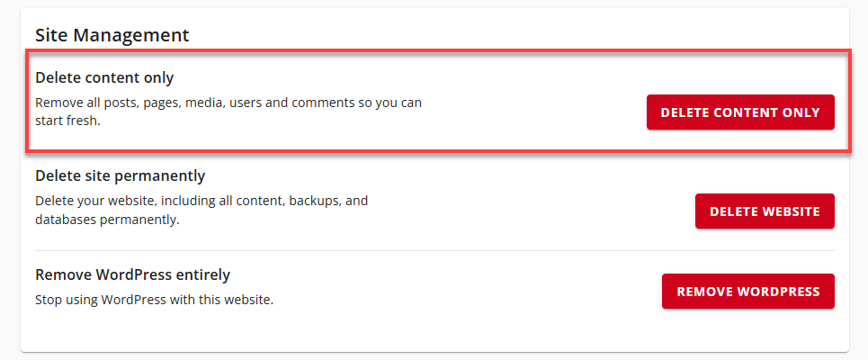Click the 'Remove WordPress entirely' section title
Viewport: 868px width, 360px height.
tap(132, 274)
